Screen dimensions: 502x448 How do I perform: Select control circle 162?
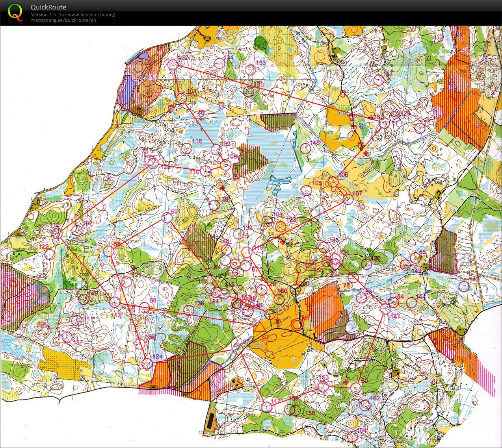pyautogui.click(x=364, y=405)
